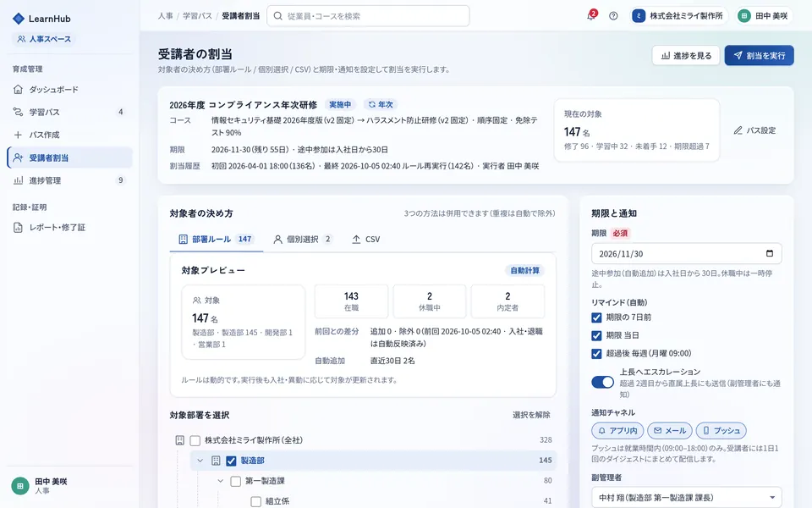Viewport: 812px width, 508px height.
Task: Toggle the メール notification channel chip
Action: tap(670, 430)
